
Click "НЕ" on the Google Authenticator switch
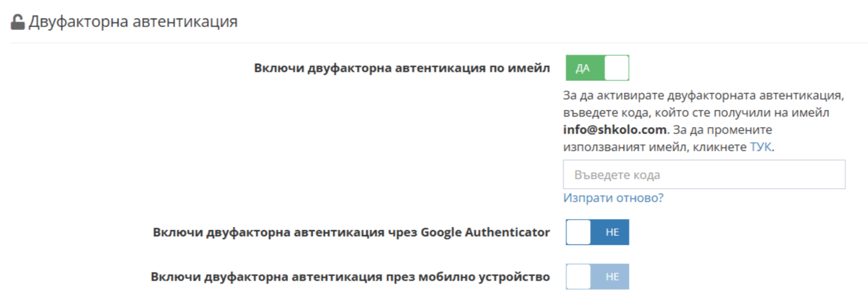[x=612, y=232]
